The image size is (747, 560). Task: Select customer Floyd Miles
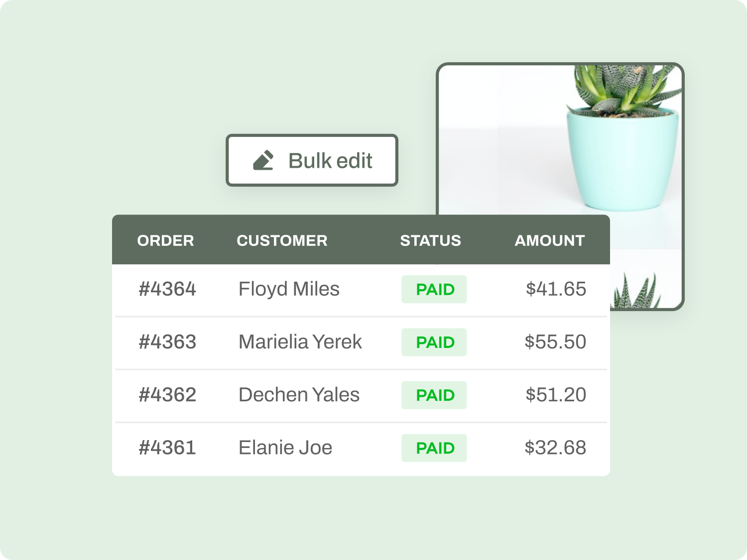(289, 289)
